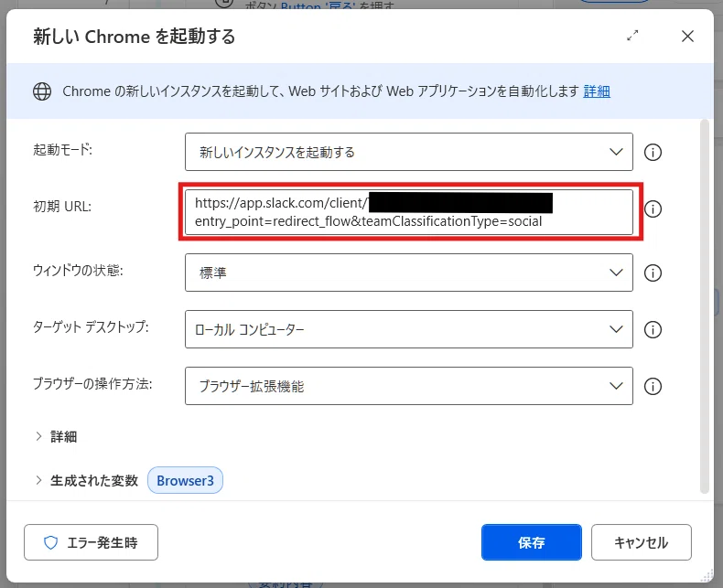Expand the 生成された変数 section
The height and width of the screenshot is (588, 723).
point(86,481)
